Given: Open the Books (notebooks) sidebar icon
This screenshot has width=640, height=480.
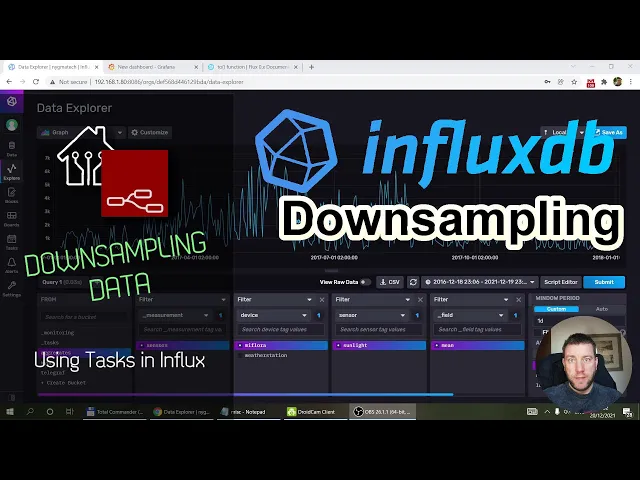Looking at the screenshot, I should (x=11, y=195).
